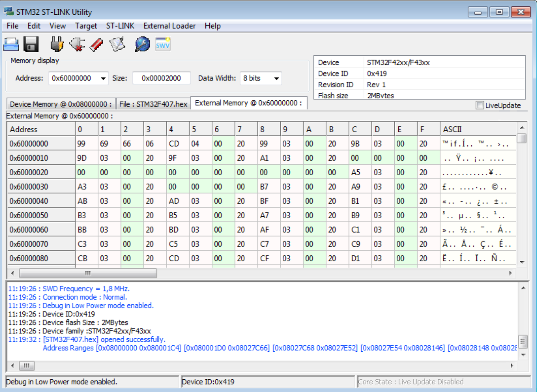This screenshot has height=392, width=537.
Task: Open the External Loader menu
Action: [x=169, y=26]
